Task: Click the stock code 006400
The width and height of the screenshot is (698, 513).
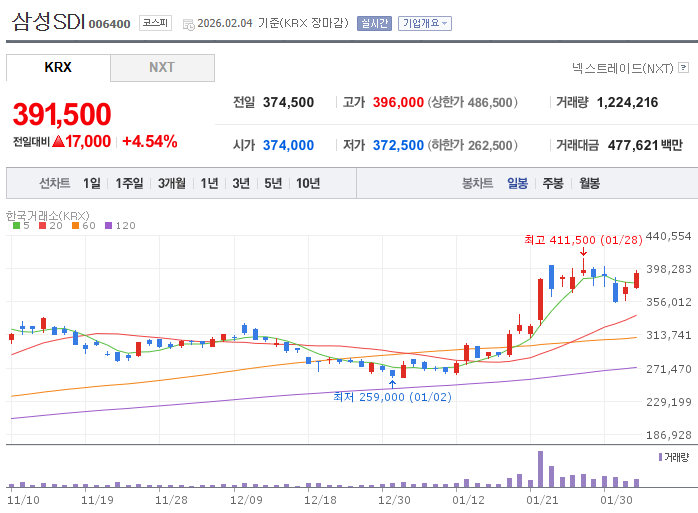Action: coord(110,24)
